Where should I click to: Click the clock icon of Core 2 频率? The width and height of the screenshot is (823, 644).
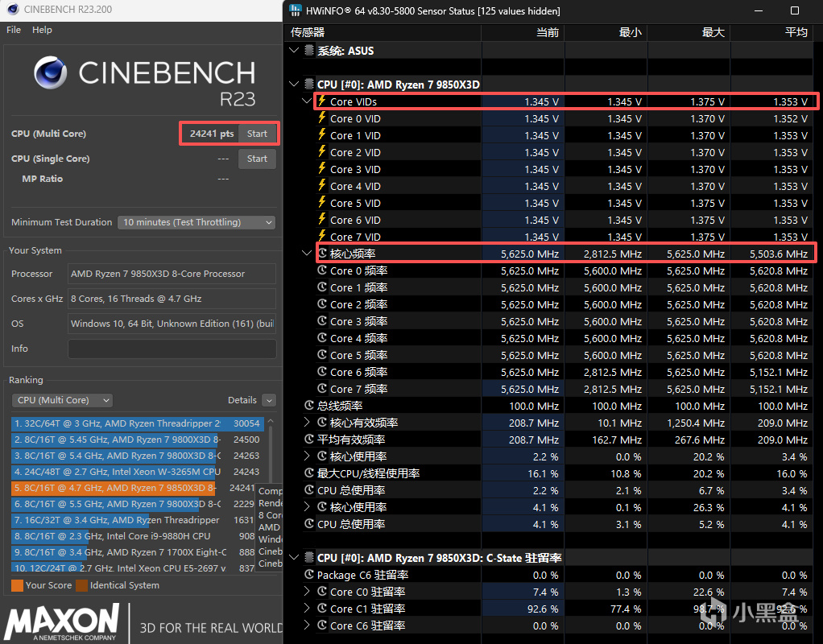[323, 304]
